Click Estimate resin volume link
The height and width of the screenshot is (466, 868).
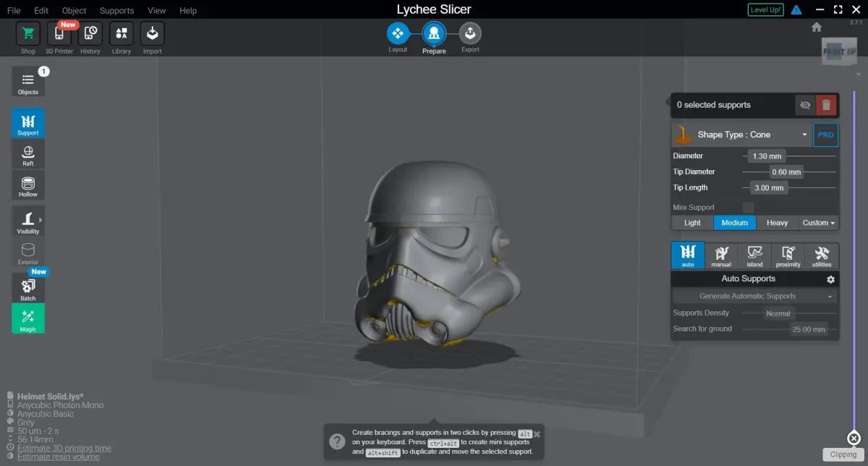(x=59, y=457)
